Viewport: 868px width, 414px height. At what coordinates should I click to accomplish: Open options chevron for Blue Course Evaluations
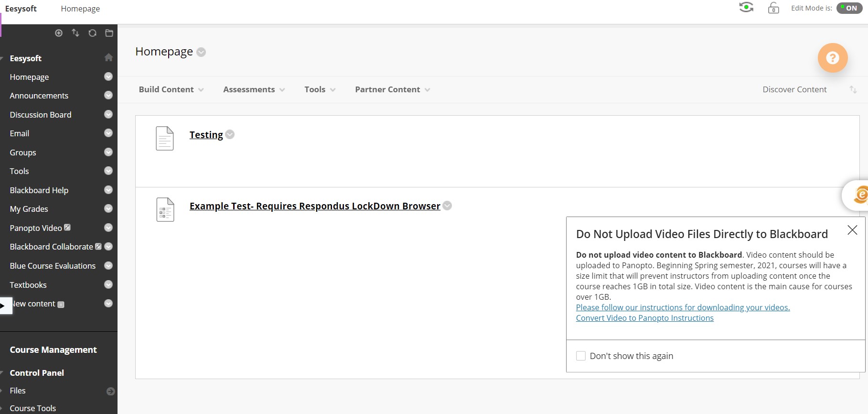point(108,265)
